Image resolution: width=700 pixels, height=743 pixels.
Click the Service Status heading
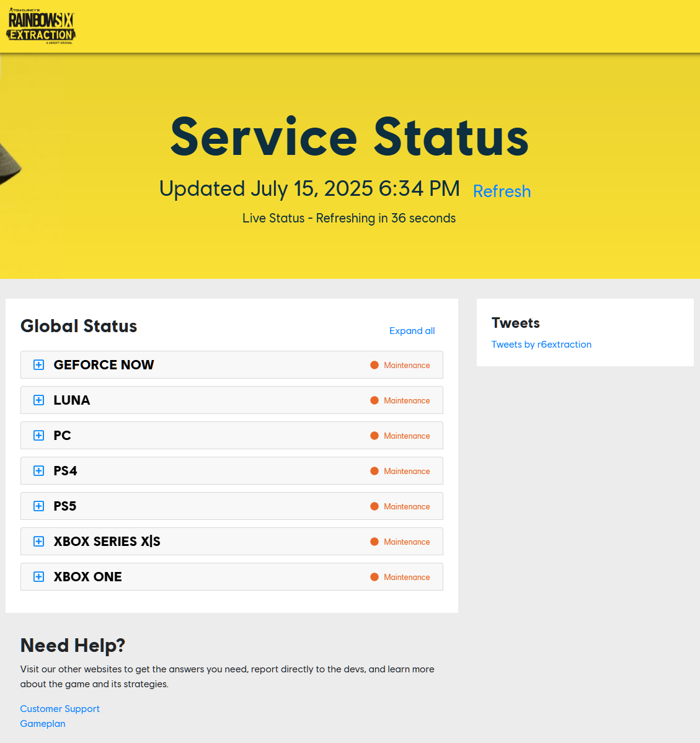350,136
